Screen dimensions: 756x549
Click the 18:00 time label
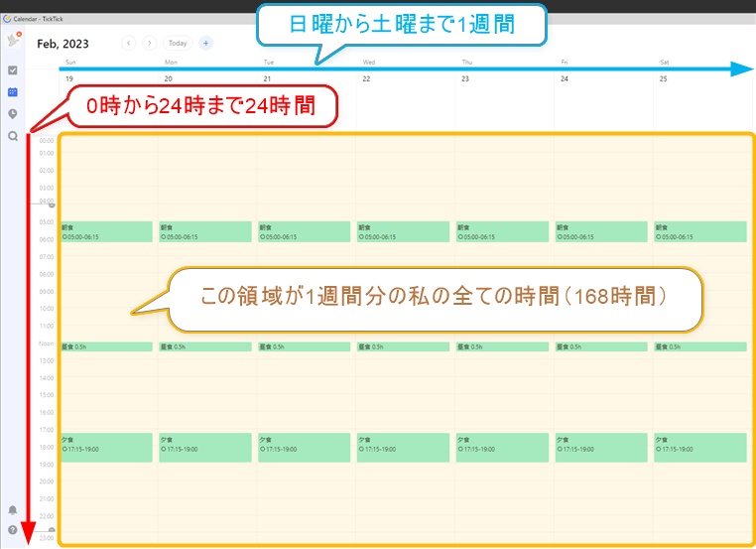pos(47,447)
